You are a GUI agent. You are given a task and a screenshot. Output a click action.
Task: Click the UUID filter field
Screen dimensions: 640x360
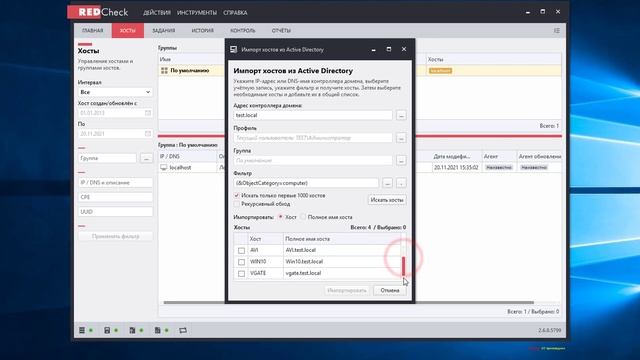point(116,212)
